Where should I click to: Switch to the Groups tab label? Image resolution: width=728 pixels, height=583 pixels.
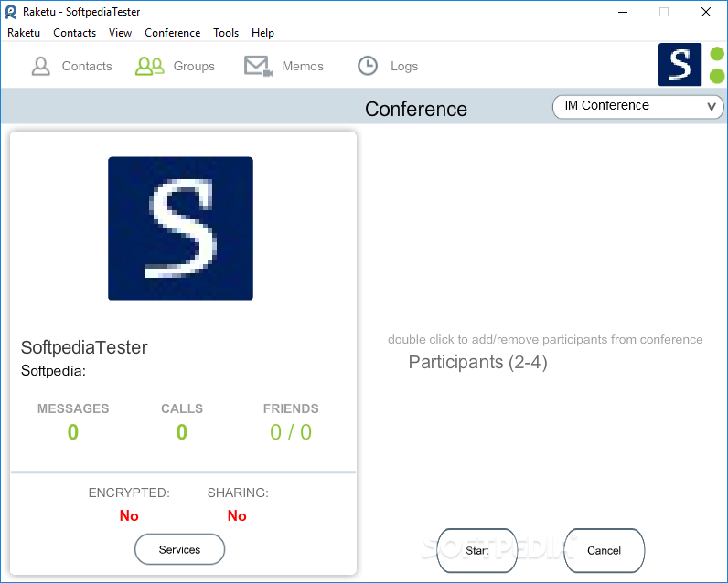(194, 67)
